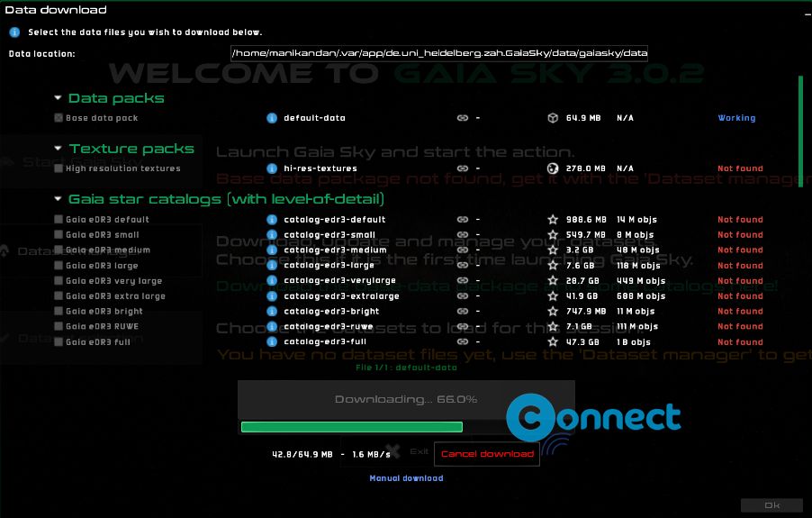The width and height of the screenshot is (812, 518).
Task: Check High resolution textures
Action: (59, 168)
